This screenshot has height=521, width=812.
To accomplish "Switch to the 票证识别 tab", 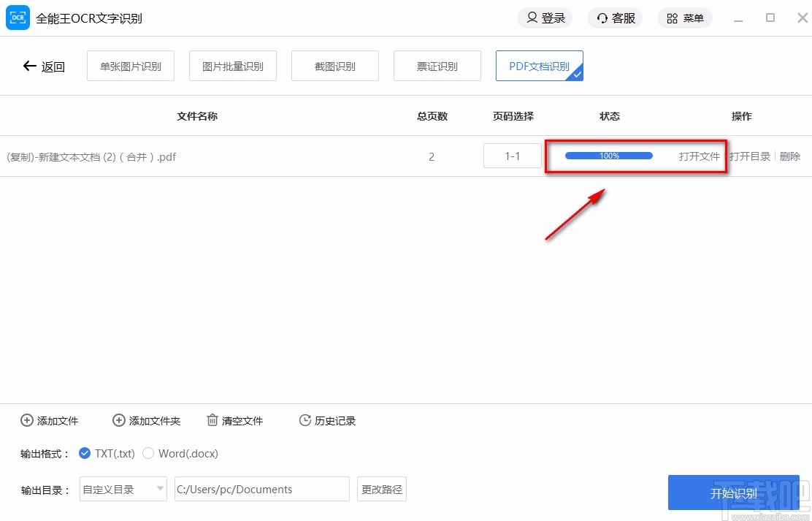I will (x=437, y=65).
